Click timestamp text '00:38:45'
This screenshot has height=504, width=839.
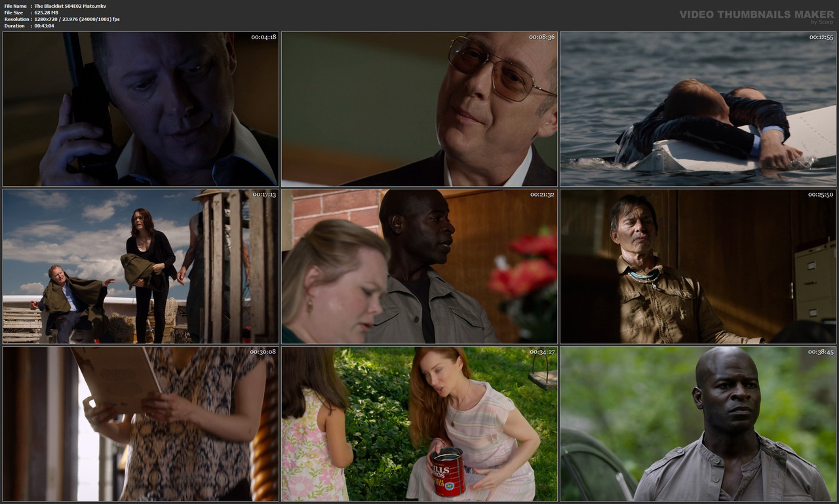click(x=821, y=351)
